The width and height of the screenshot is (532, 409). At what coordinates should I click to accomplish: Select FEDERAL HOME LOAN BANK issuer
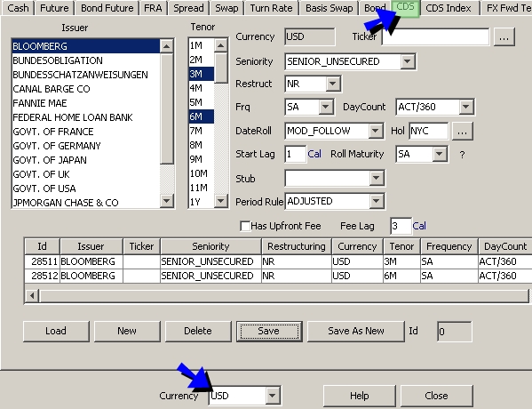point(85,117)
